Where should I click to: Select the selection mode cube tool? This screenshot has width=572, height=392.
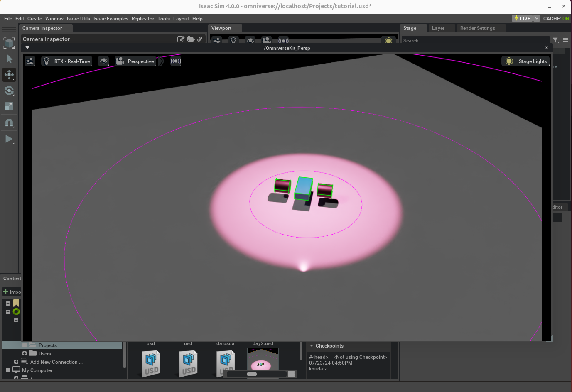pyautogui.click(x=9, y=43)
